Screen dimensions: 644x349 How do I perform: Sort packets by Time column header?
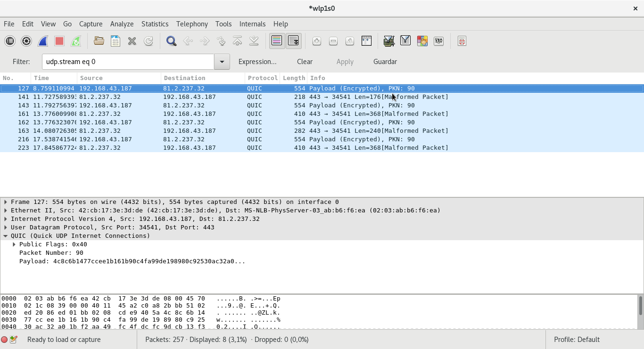(x=54, y=78)
